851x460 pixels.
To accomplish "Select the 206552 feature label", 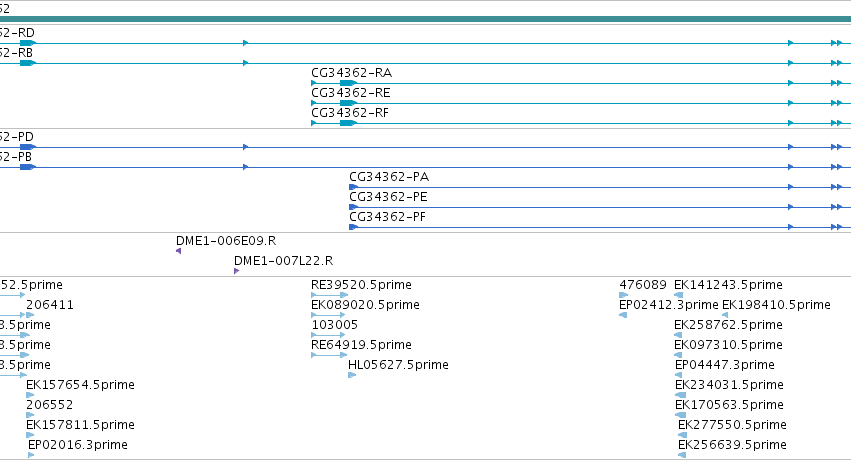I will coord(49,405).
